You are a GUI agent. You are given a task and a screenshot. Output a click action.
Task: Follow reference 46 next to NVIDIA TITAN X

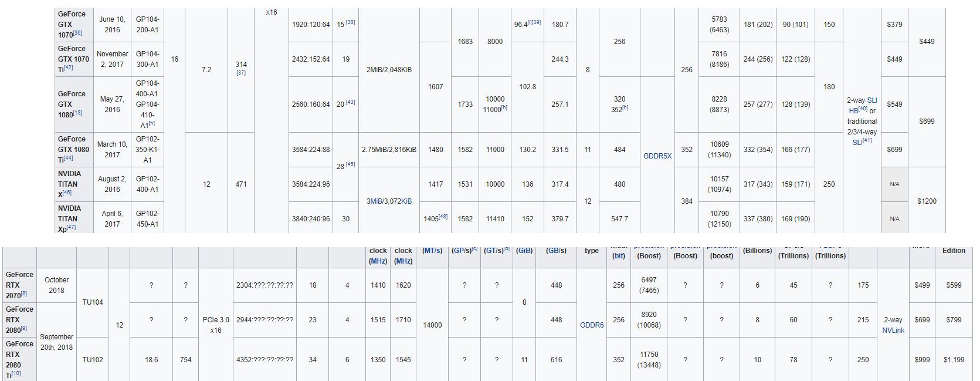click(67, 193)
